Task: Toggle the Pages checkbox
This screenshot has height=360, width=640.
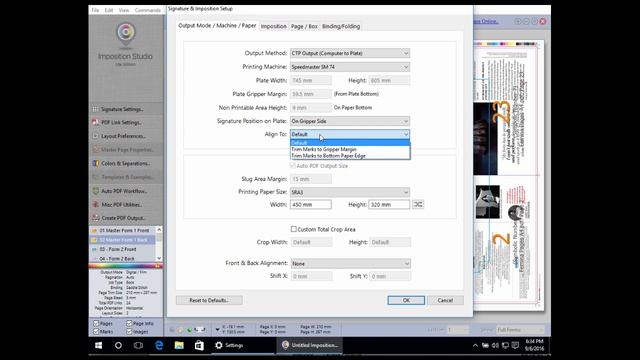Action: (x=96, y=323)
